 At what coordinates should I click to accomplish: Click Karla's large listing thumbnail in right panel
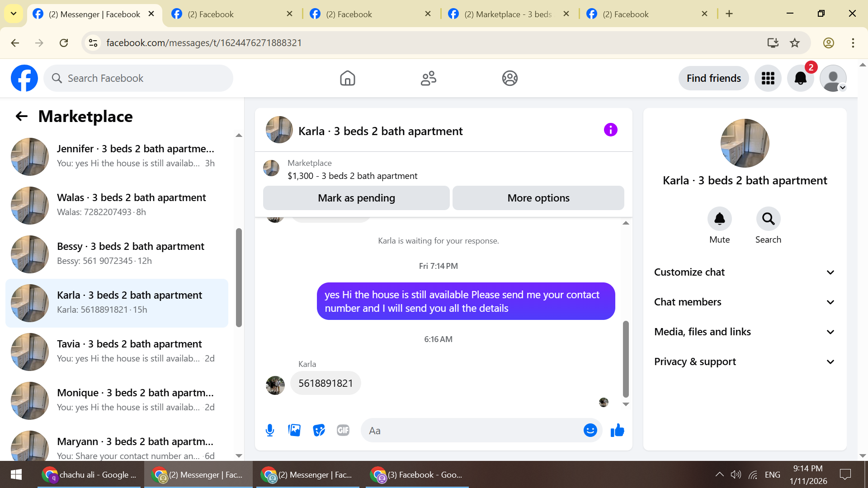745,143
